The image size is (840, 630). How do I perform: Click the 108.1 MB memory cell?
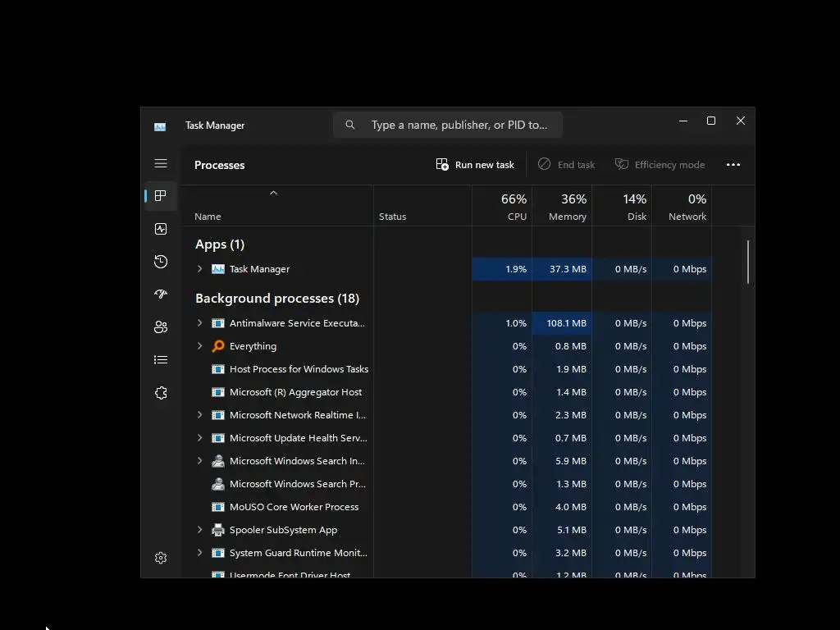[562, 323]
